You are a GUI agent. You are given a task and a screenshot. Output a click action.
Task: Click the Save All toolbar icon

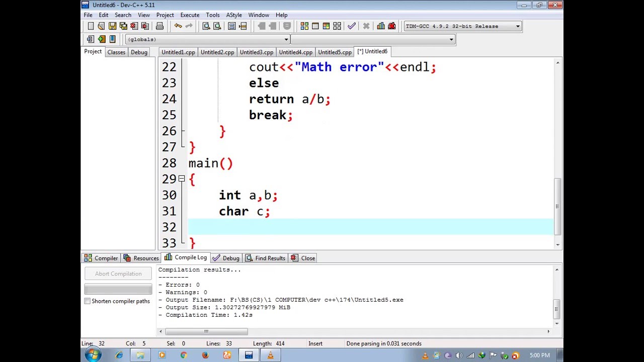[x=123, y=26]
